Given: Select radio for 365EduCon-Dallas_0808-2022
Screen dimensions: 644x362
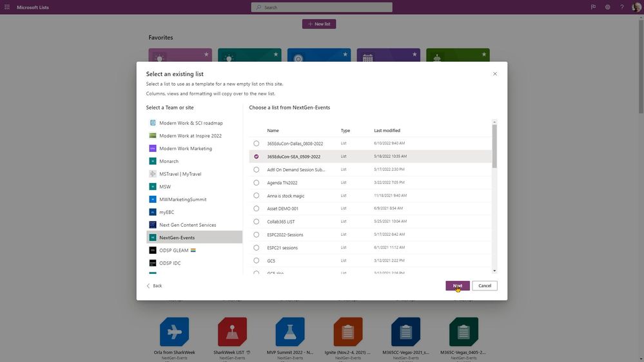Looking at the screenshot, I should click(257, 143).
